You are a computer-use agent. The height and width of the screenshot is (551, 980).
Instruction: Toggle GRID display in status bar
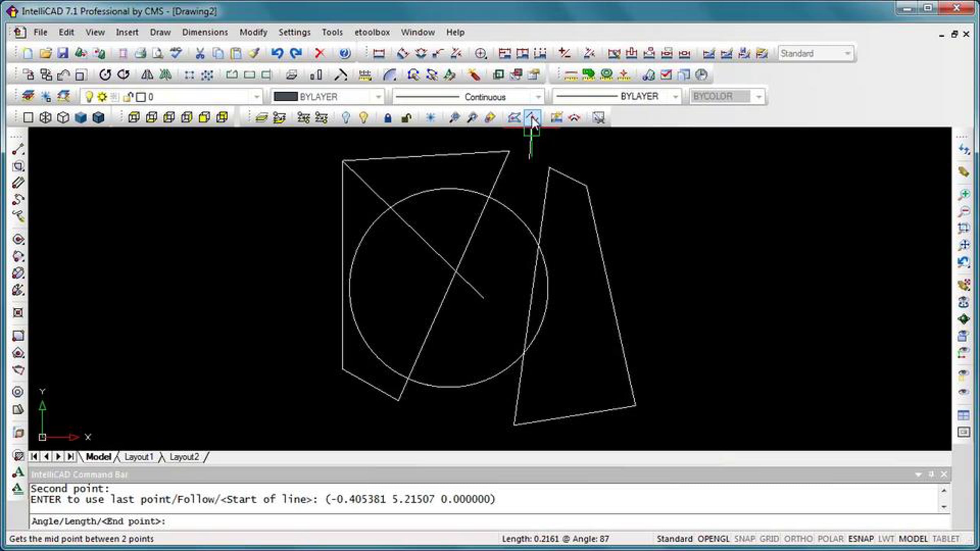pyautogui.click(x=769, y=539)
